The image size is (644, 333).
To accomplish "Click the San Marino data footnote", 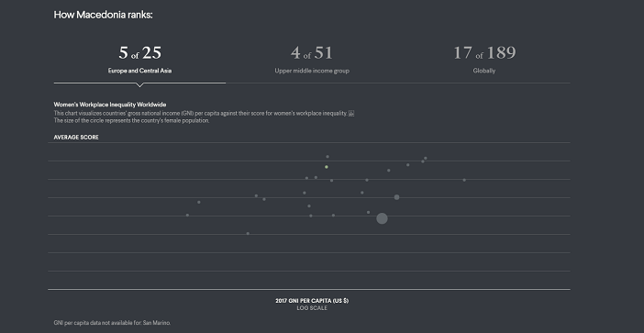I will (112, 323).
